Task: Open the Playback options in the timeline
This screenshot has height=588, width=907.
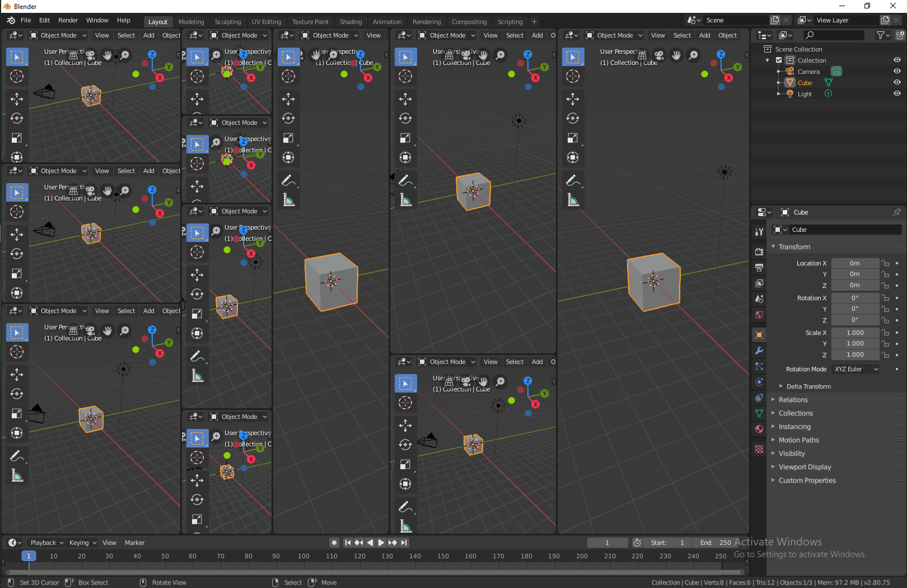Action: (x=45, y=542)
